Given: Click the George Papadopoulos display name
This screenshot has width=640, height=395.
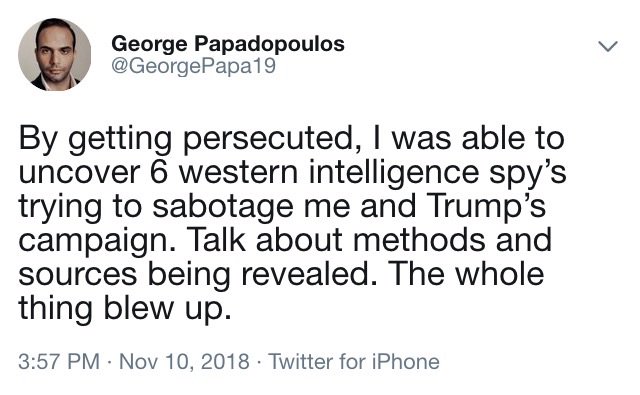Looking at the screenshot, I should [228, 44].
